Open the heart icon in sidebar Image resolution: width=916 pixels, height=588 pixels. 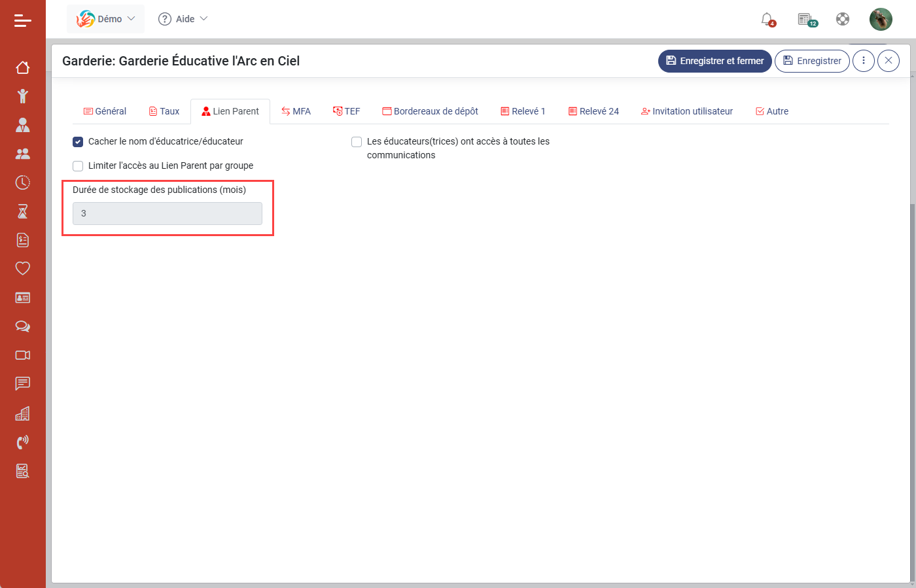[23, 268]
